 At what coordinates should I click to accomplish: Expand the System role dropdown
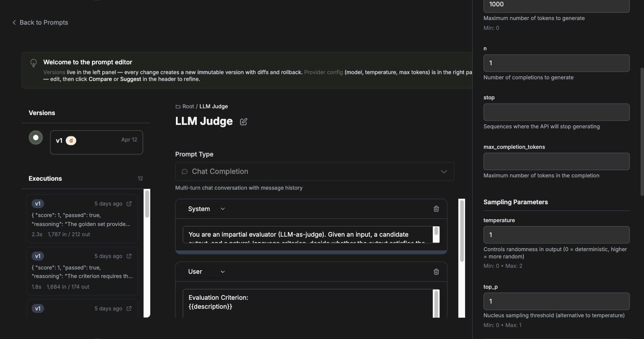click(207, 209)
